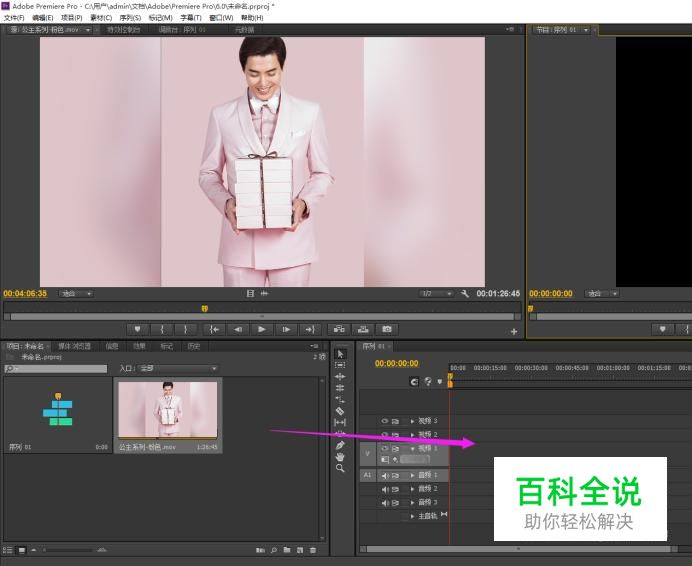
Task: Toggle visibility eye for Video 3 track
Action: tap(384, 421)
